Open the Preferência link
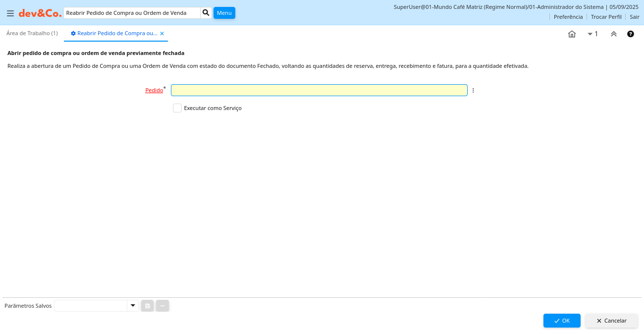 (568, 17)
